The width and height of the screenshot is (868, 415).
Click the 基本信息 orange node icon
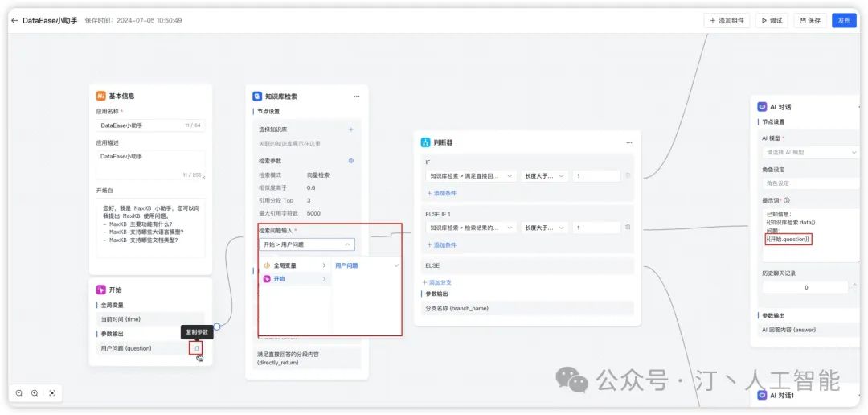[x=100, y=96]
